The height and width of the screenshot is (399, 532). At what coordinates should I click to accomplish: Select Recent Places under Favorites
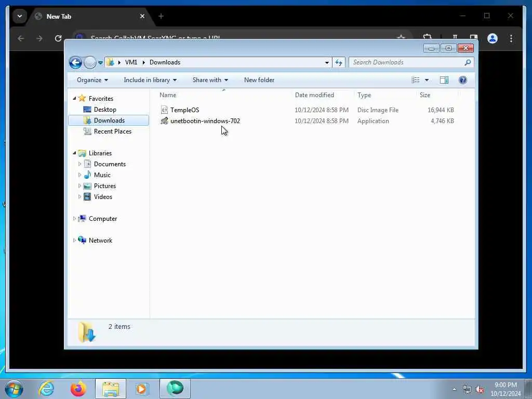coord(113,131)
